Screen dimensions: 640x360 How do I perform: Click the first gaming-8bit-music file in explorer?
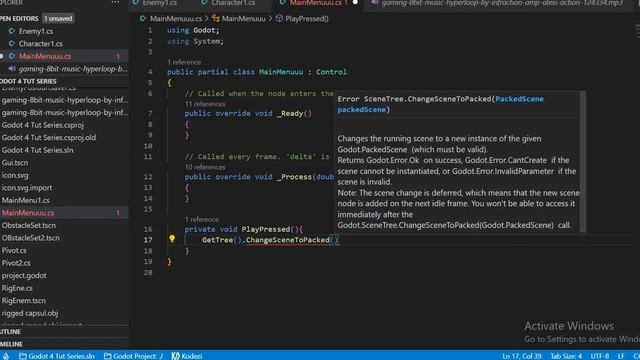[x=64, y=100]
